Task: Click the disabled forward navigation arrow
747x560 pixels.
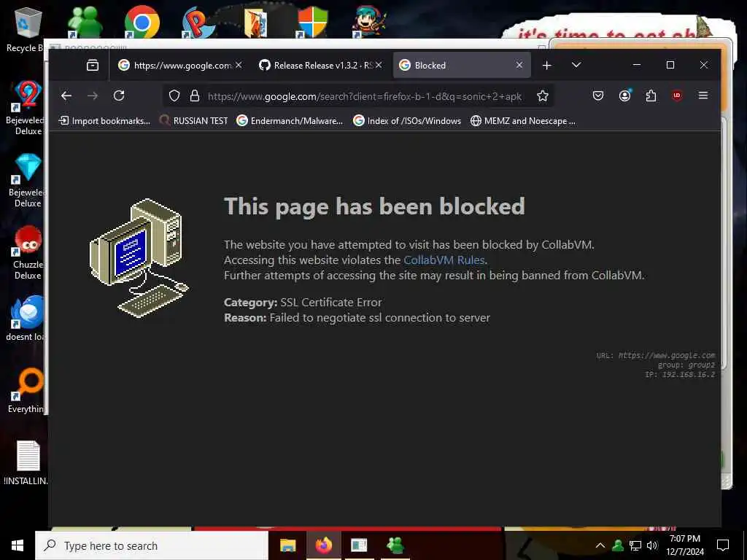Action: (x=93, y=96)
